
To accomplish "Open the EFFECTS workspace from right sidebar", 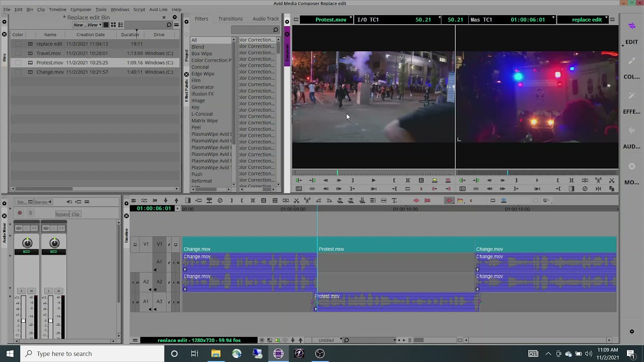I will point(631,112).
